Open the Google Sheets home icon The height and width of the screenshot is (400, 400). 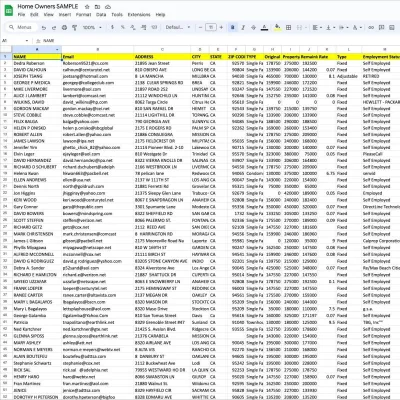8,10
